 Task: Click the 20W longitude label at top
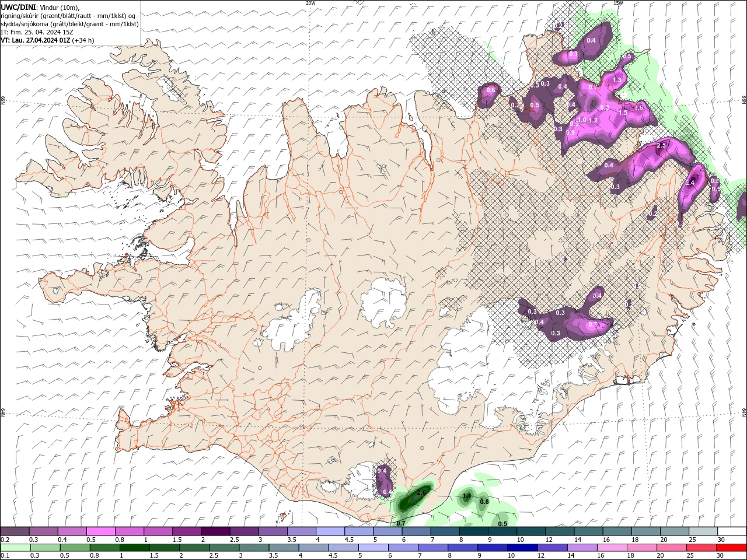coord(310,3)
